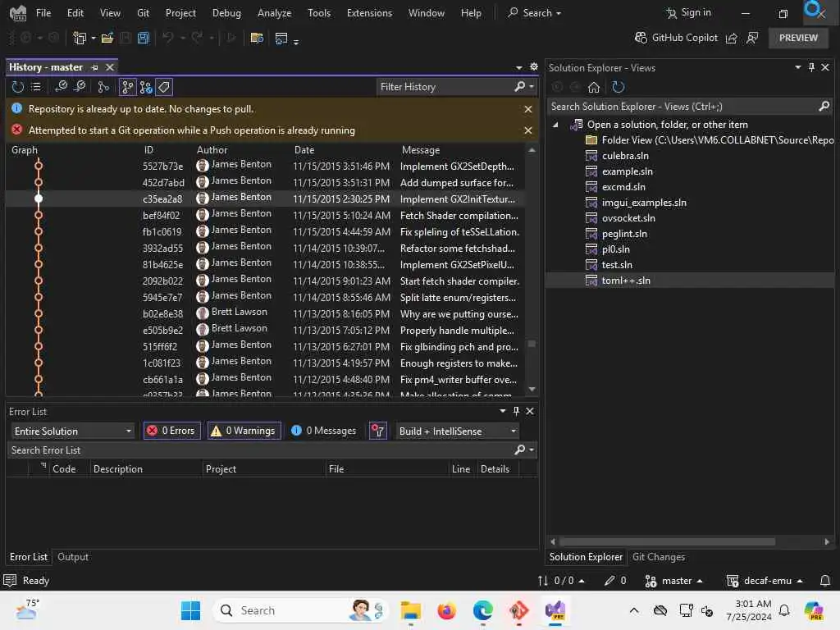The image size is (840, 630).
Task: Click Solution Explorer refresh icon
Action: click(x=619, y=87)
